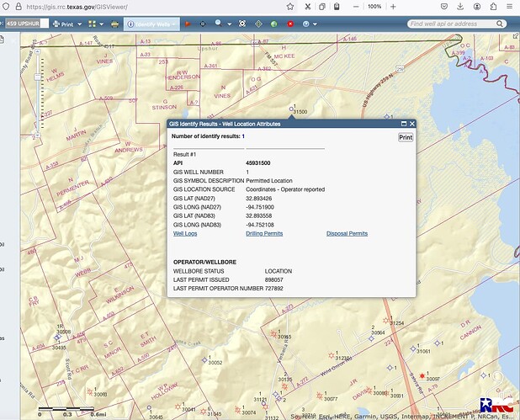
Task: Click the yellow measure tool icon
Action: click(114, 24)
